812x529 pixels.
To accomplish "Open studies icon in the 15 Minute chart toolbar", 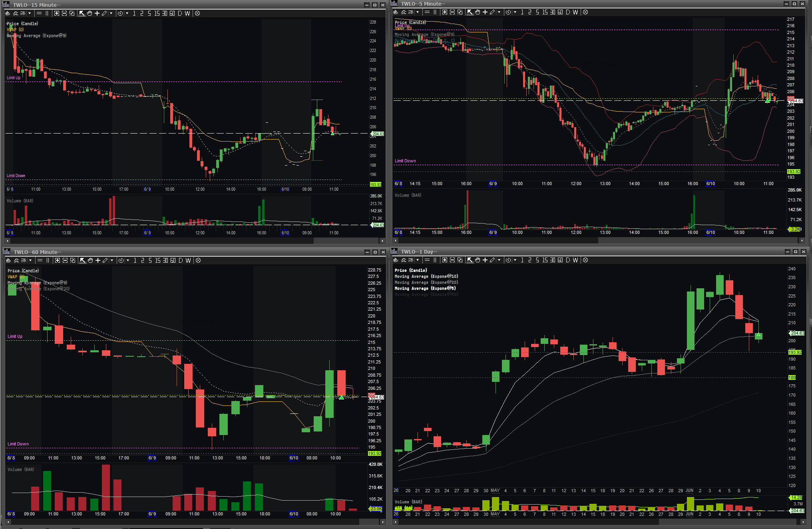I will pos(16,13).
